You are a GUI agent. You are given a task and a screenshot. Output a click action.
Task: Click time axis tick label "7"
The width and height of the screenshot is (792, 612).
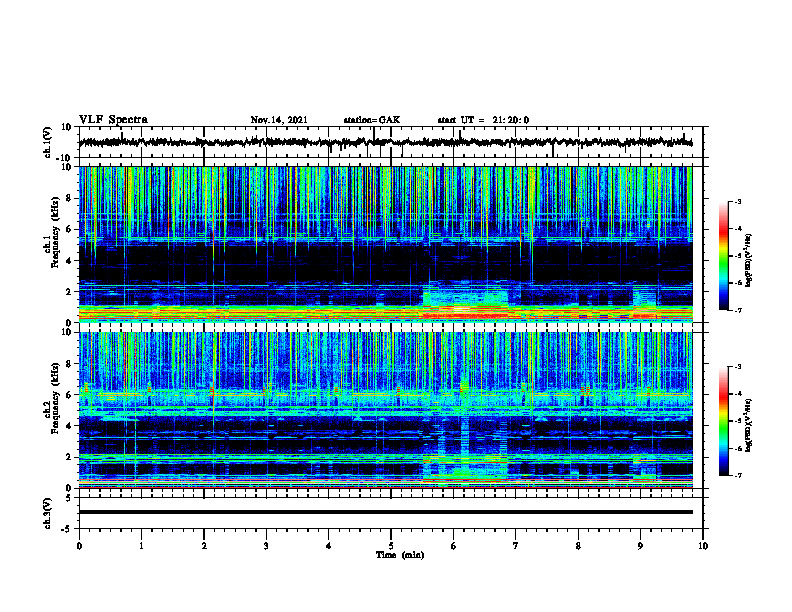pos(516,546)
